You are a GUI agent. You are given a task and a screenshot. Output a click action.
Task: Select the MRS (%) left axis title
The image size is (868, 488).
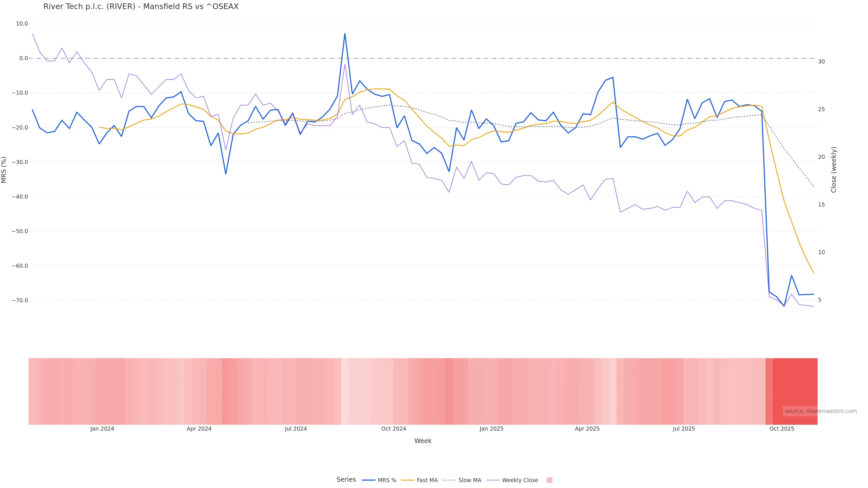[4, 170]
